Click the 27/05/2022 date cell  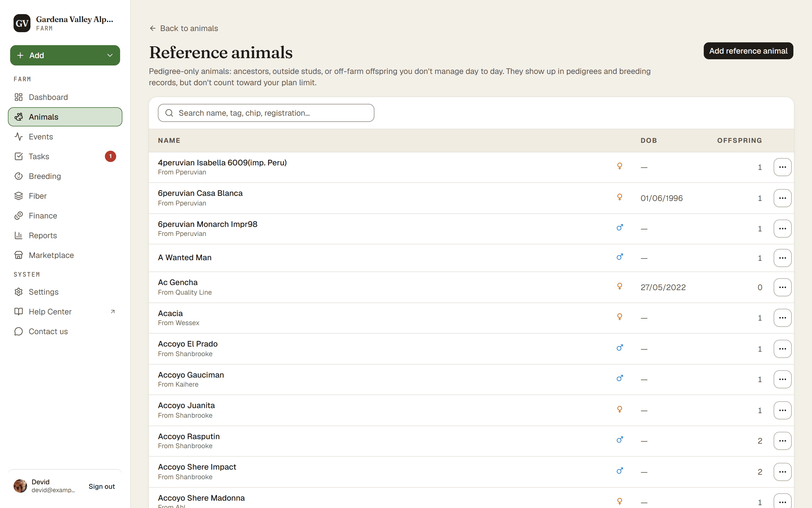663,287
